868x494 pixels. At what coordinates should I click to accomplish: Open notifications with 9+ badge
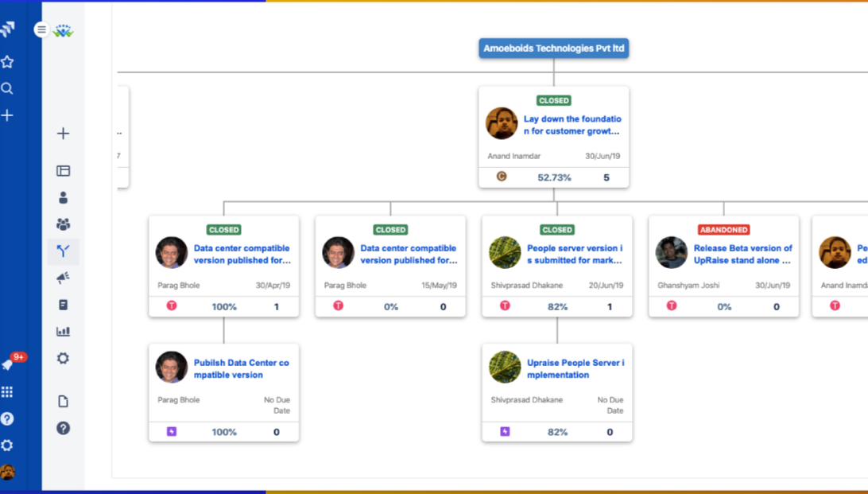click(8, 364)
